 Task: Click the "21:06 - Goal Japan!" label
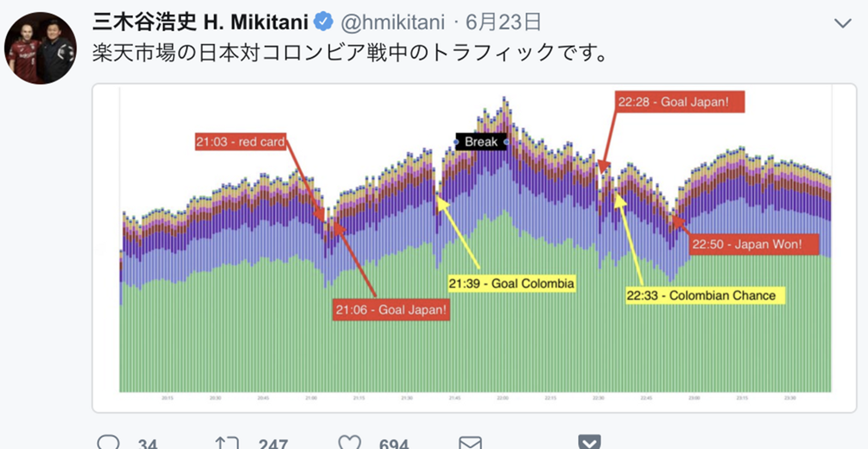coord(392,310)
